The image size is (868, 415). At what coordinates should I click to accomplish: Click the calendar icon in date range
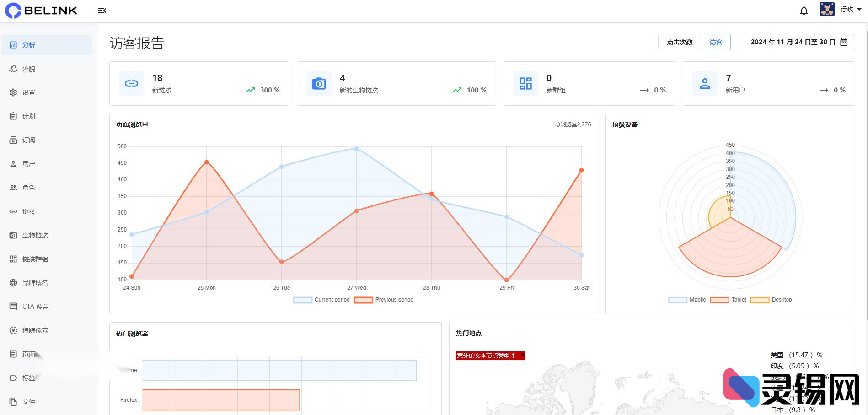(844, 42)
